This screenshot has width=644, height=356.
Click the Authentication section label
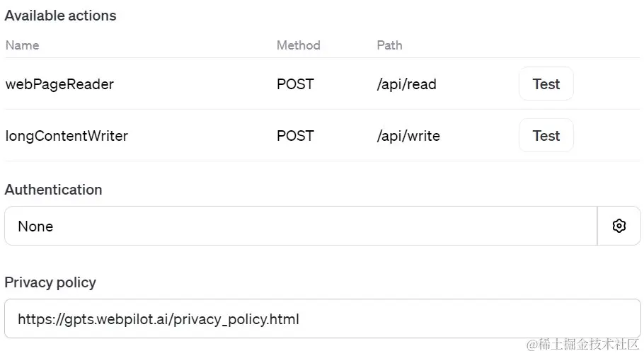(53, 190)
